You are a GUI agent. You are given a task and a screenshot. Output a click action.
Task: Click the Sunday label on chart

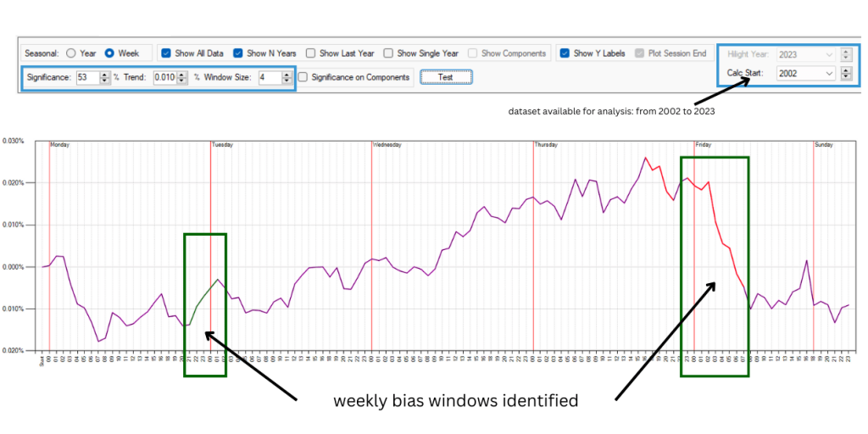click(x=824, y=144)
